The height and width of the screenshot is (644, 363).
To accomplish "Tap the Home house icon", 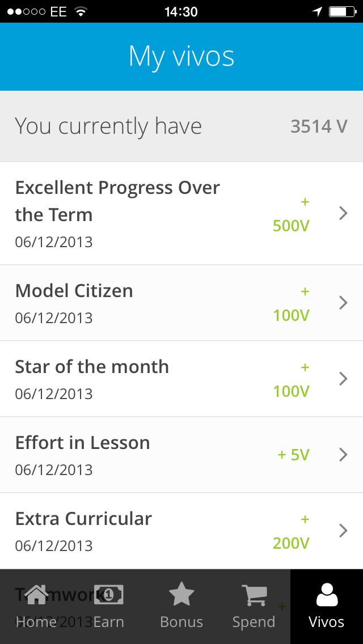I will (36, 595).
